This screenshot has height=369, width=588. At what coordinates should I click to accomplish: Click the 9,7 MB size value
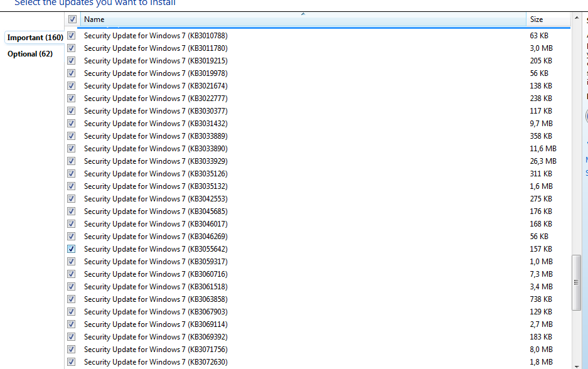pos(541,124)
